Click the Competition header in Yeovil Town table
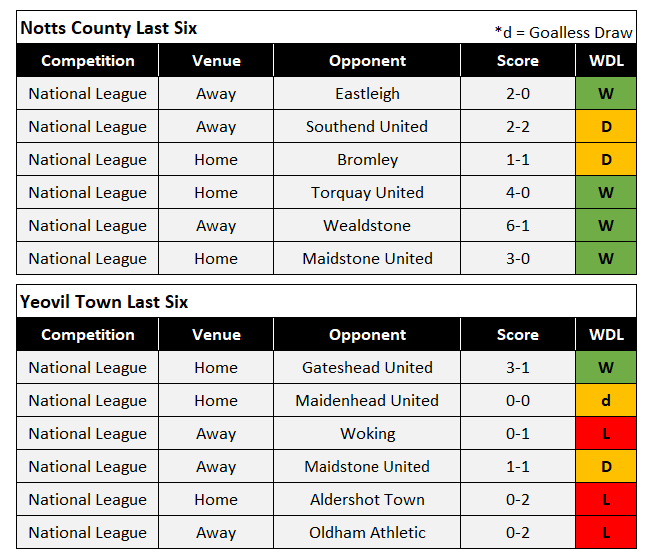 pyautogui.click(x=88, y=335)
